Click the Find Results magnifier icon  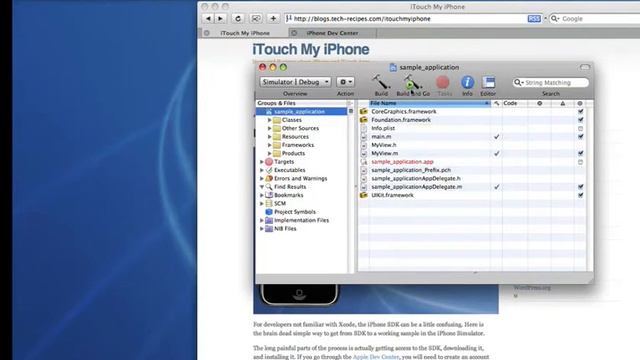click(x=269, y=187)
